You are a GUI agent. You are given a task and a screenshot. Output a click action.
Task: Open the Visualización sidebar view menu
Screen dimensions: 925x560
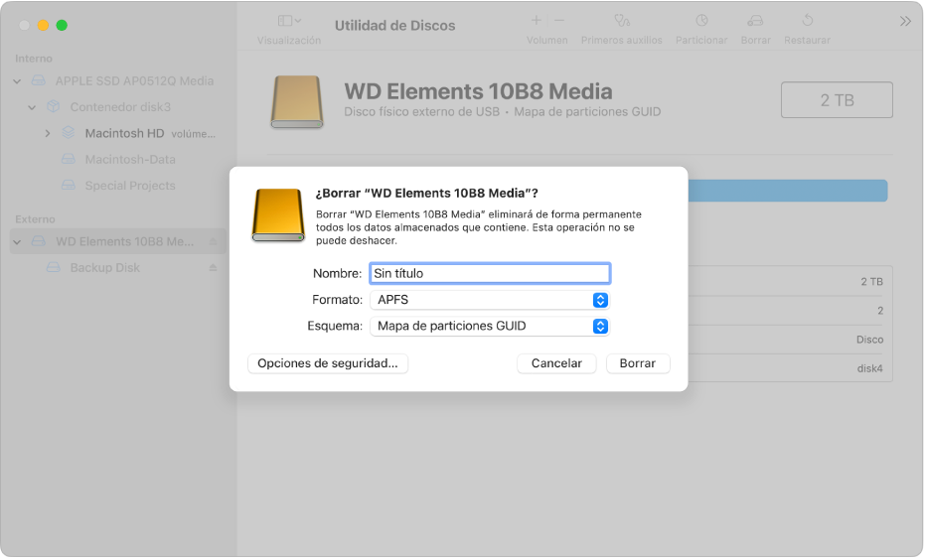point(289,21)
